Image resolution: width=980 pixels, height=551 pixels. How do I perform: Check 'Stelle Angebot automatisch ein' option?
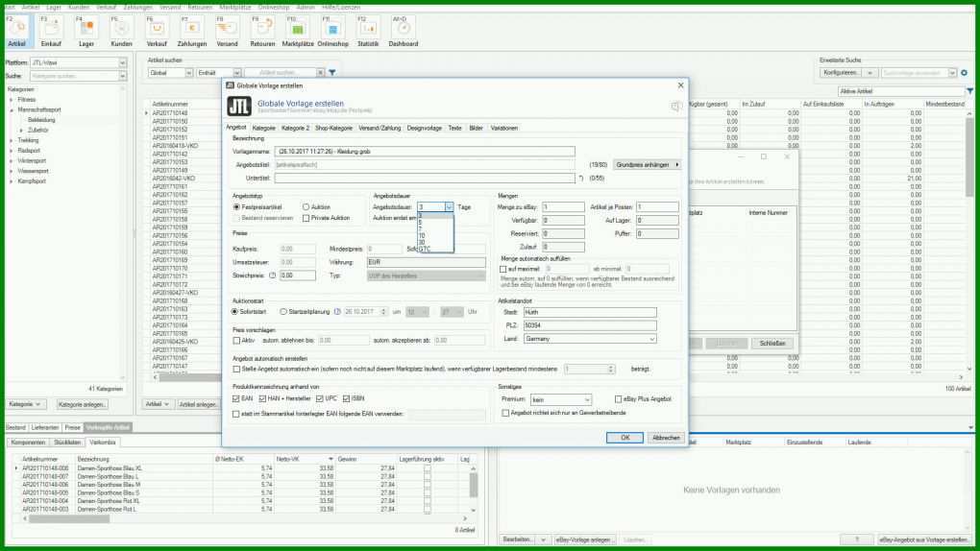tap(235, 370)
